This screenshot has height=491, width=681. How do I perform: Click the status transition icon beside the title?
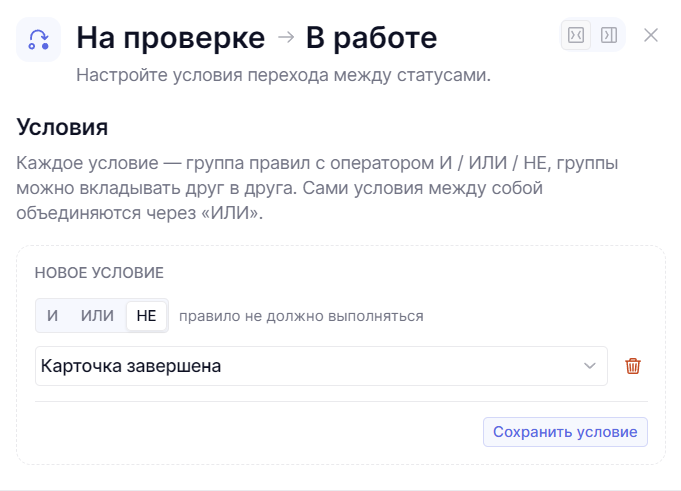tap(39, 40)
